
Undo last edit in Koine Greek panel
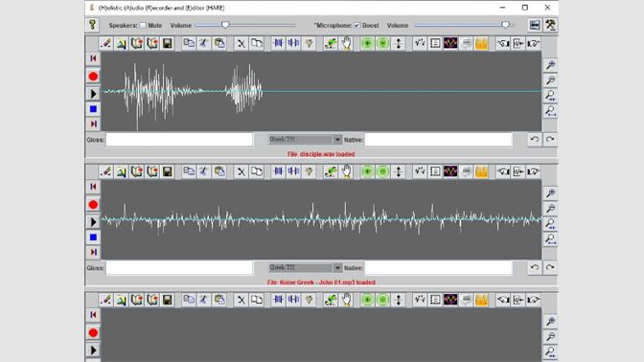click(x=535, y=267)
